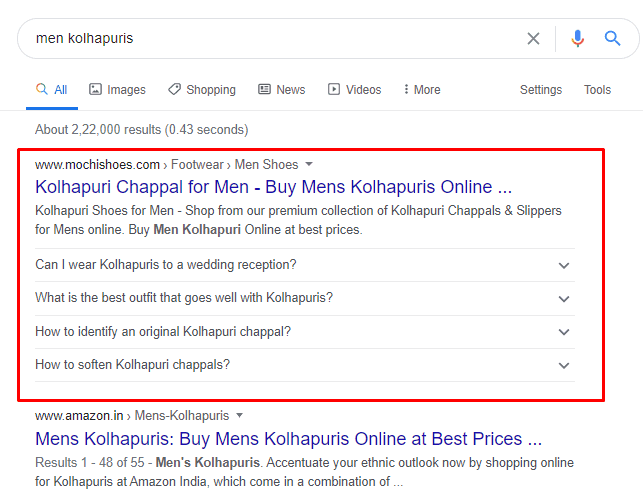
Task: Select the All results tab
Action: [x=52, y=89]
